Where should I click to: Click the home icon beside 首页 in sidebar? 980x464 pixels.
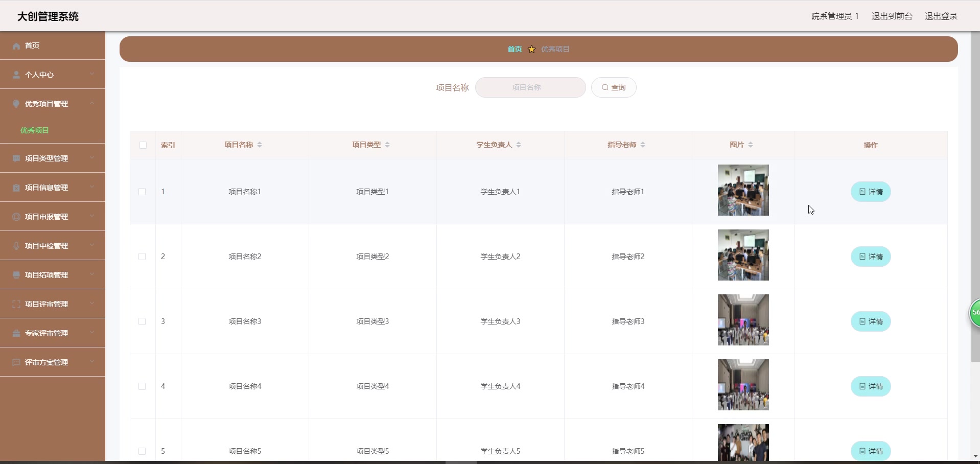click(16, 46)
